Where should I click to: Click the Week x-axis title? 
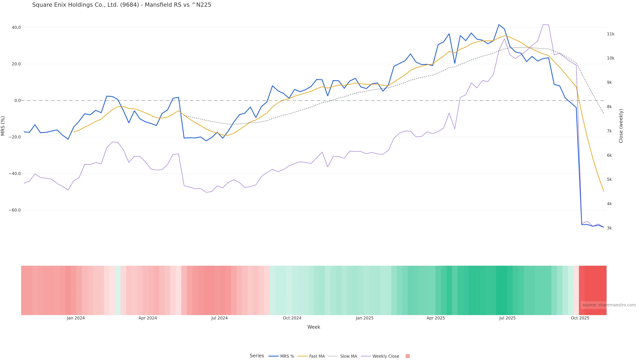click(314, 327)
